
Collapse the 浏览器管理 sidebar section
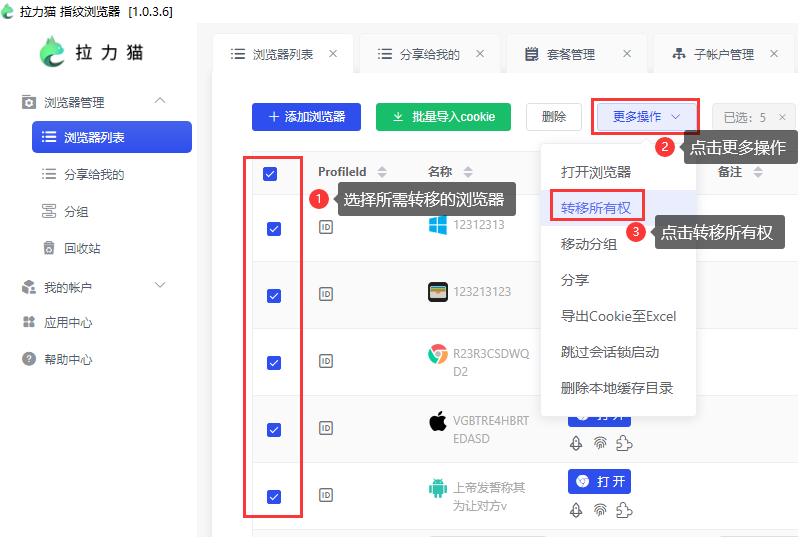pyautogui.click(x=160, y=101)
